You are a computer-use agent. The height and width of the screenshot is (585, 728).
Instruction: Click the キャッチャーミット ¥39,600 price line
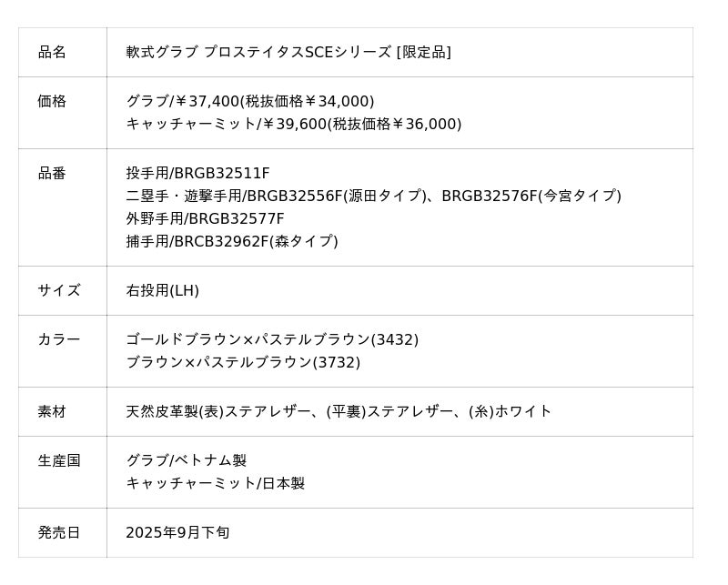pyautogui.click(x=293, y=124)
